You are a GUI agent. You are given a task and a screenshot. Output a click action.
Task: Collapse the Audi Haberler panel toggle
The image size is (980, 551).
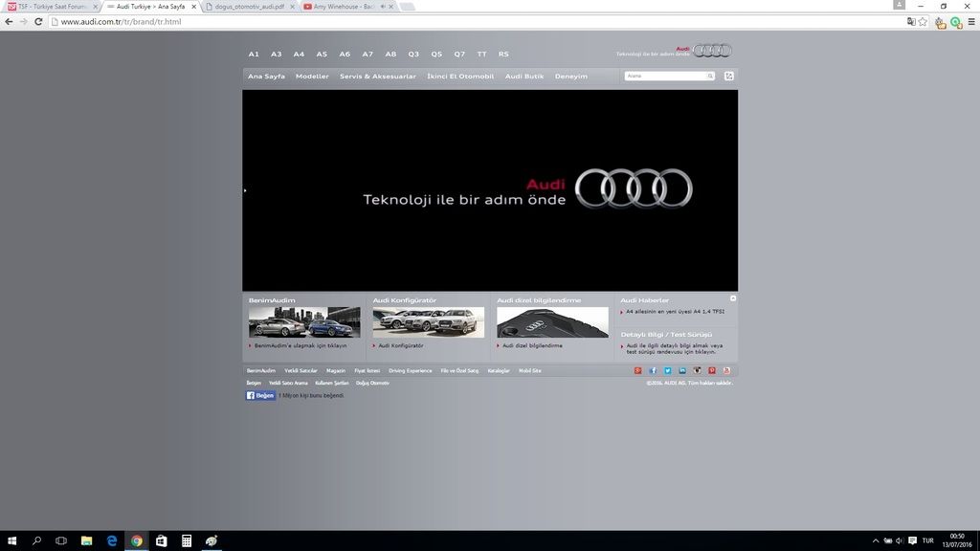pyautogui.click(x=733, y=298)
